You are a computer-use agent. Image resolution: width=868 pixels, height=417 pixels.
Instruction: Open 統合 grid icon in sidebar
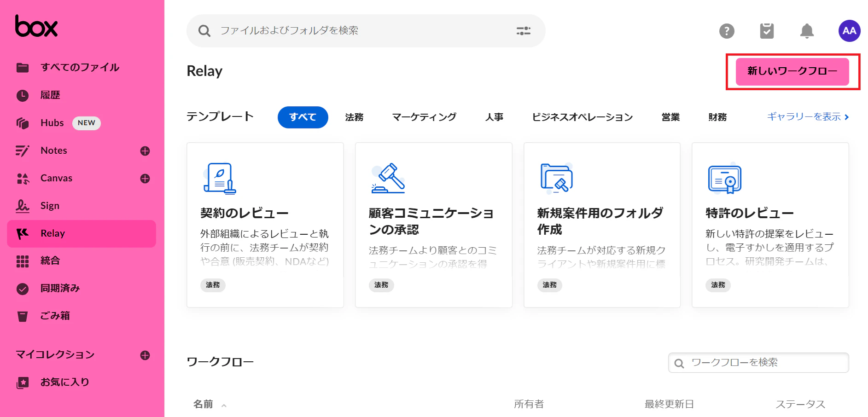[x=23, y=261]
